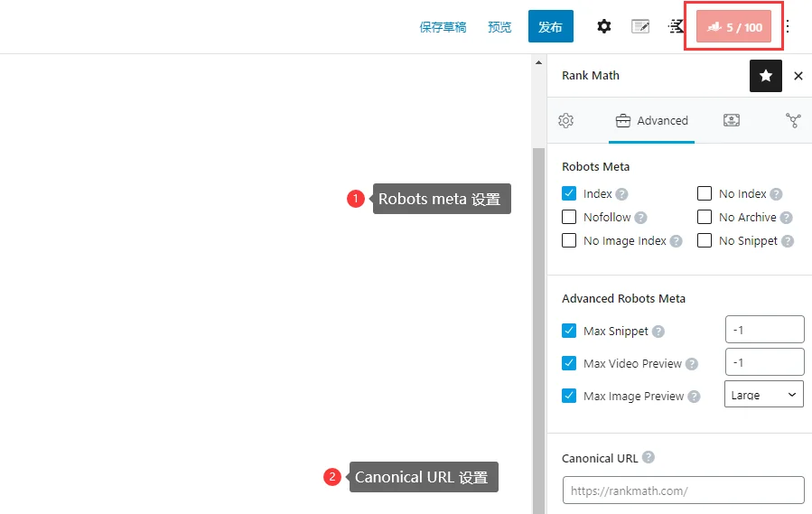Show help for Nofollow option
The height and width of the screenshot is (514, 812).
640,218
